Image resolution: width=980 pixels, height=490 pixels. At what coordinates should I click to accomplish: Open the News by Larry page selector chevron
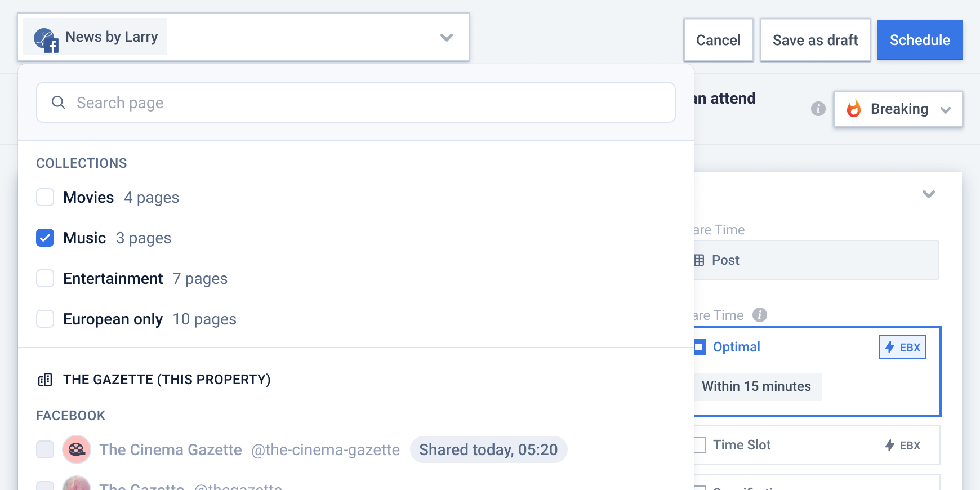point(446,38)
